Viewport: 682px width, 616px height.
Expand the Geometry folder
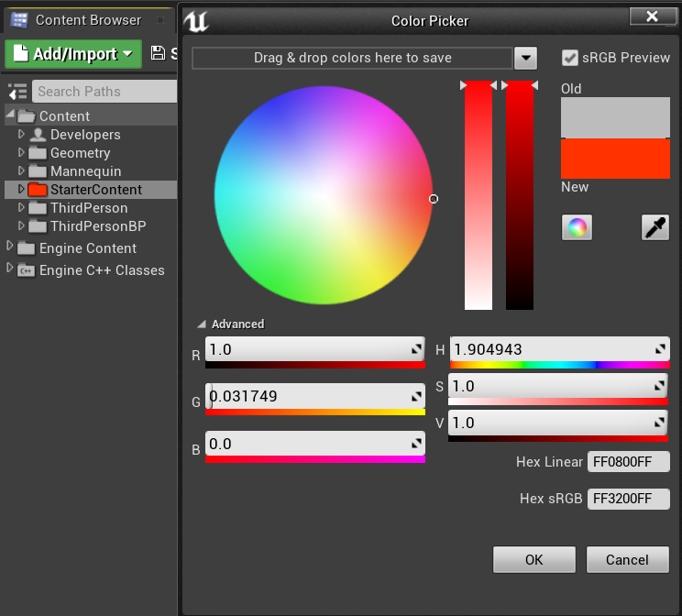click(x=21, y=152)
